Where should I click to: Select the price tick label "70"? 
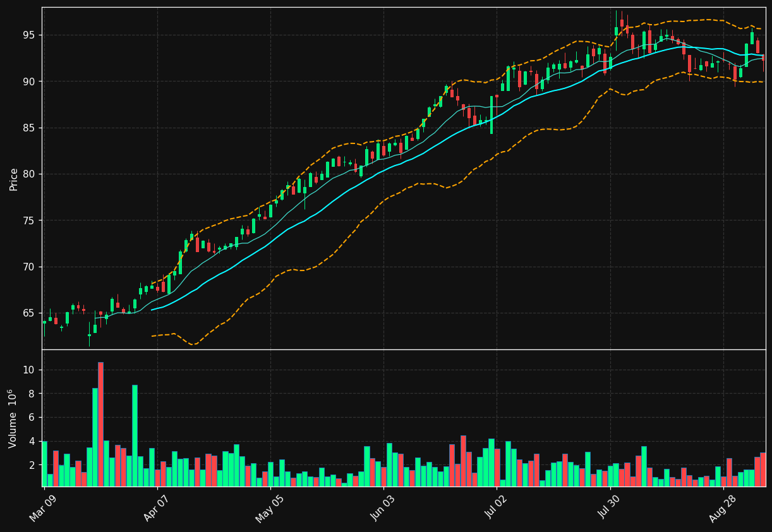pos(30,267)
